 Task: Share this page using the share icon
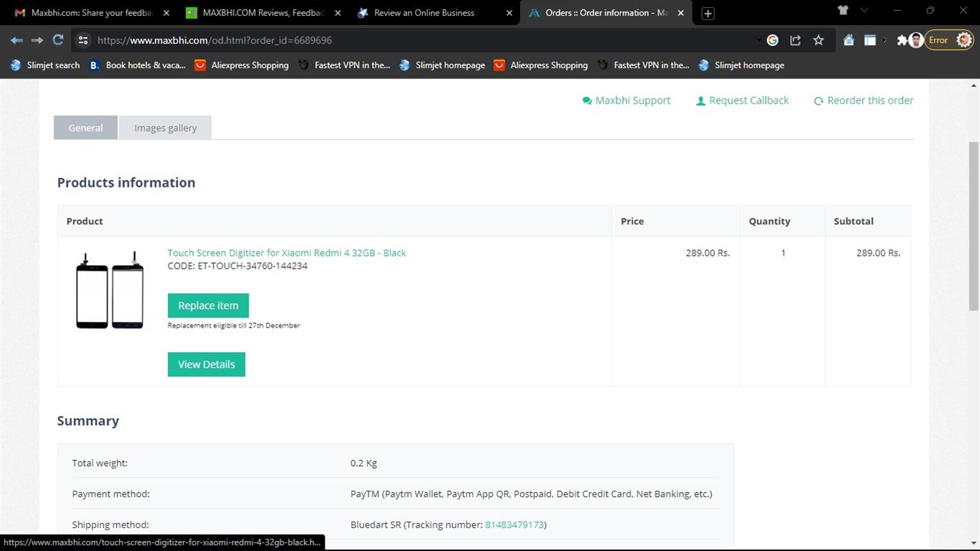[795, 40]
